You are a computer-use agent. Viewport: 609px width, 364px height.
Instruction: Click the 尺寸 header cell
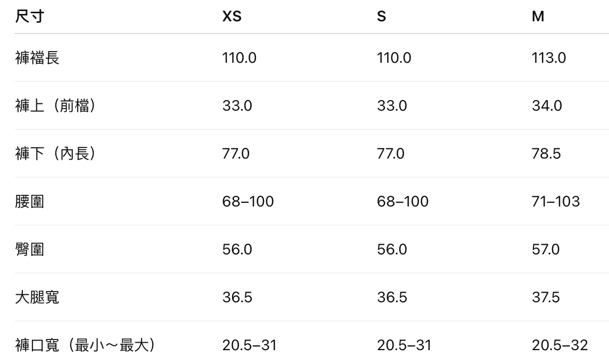[29, 16]
